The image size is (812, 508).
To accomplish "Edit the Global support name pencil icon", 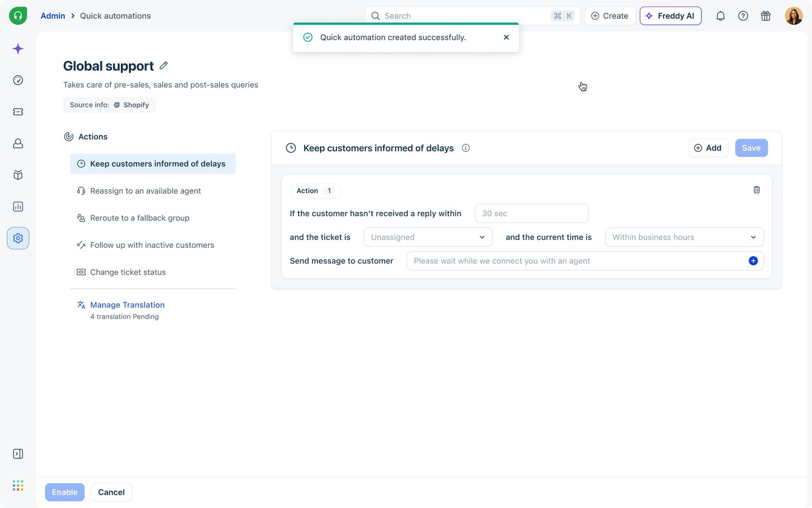I will pos(163,66).
